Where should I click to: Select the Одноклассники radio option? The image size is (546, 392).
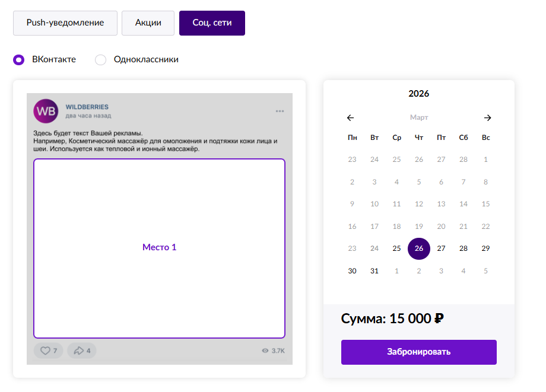click(x=101, y=59)
